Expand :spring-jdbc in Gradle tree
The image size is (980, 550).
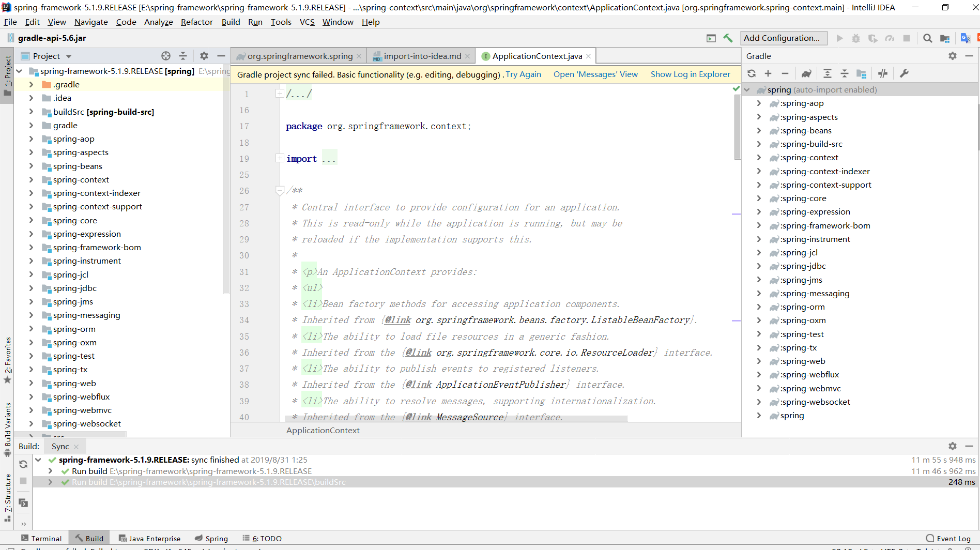coord(759,266)
